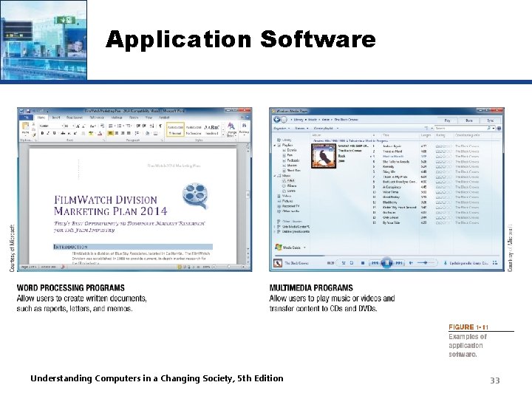Open the Create playlist dropdown

pyautogui.click(x=326, y=129)
